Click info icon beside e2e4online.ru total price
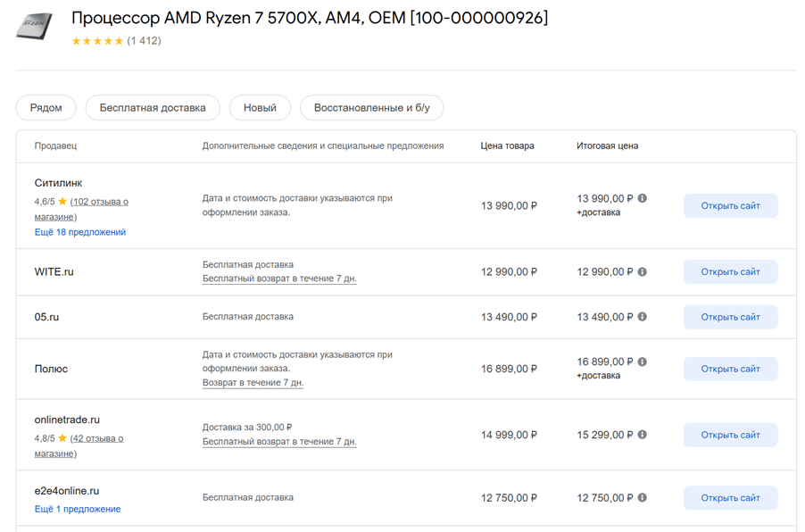This screenshot has width=805, height=532. coord(643,498)
